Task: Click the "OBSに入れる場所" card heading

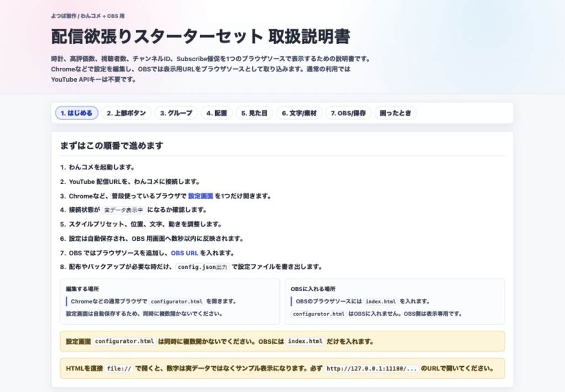Action: coord(313,289)
